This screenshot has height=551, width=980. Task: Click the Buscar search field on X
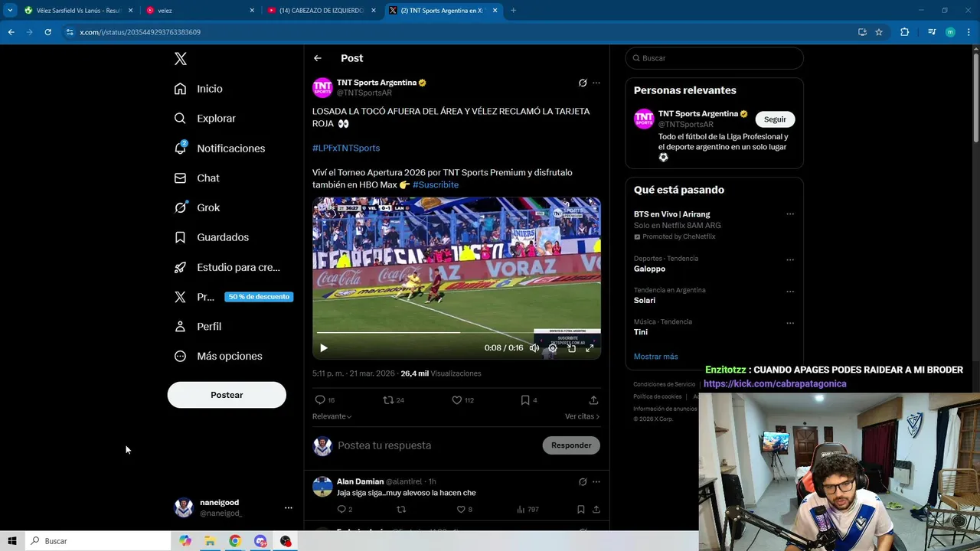click(x=714, y=58)
